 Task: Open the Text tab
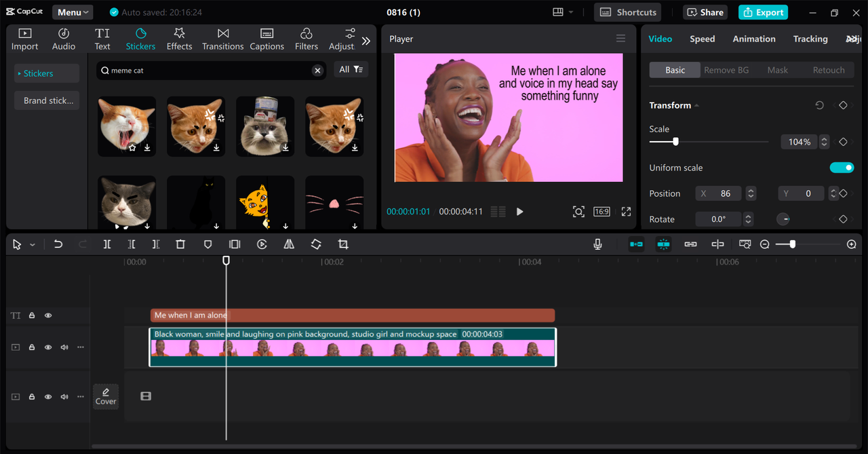[x=102, y=39]
